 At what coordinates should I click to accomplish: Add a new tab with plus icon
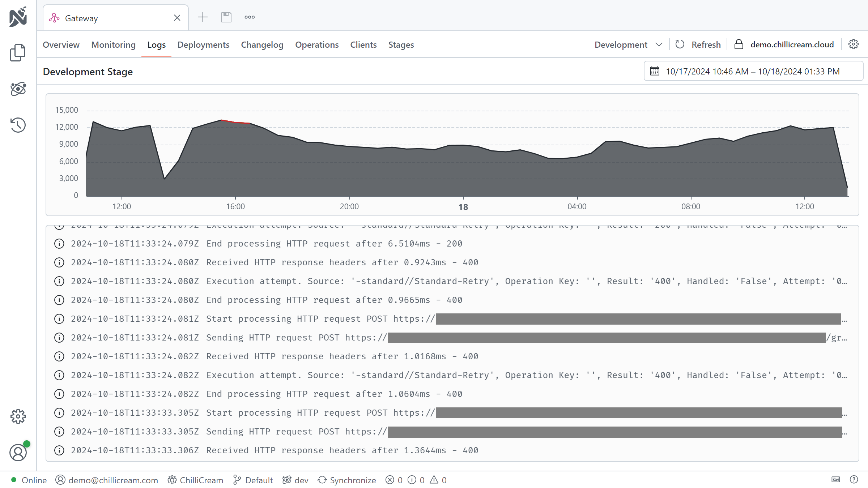point(203,17)
